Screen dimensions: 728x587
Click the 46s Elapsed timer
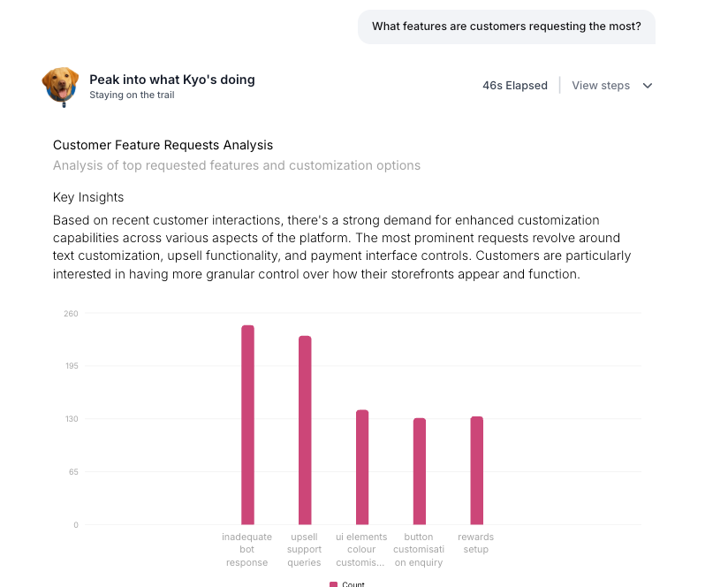[x=515, y=85]
